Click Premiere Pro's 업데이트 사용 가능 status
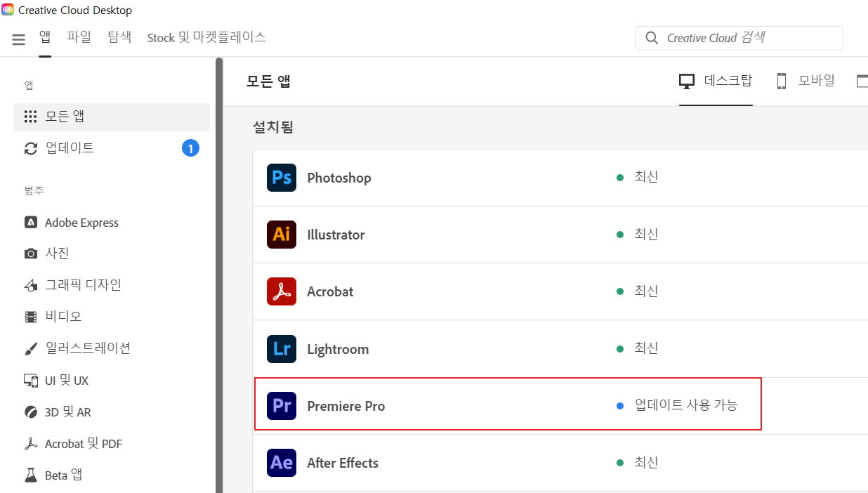 click(686, 405)
